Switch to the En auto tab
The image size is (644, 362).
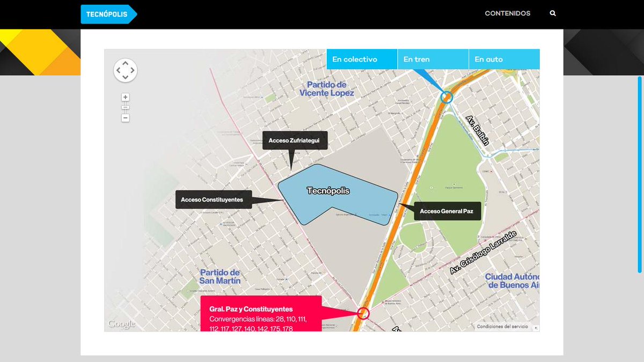(504, 60)
